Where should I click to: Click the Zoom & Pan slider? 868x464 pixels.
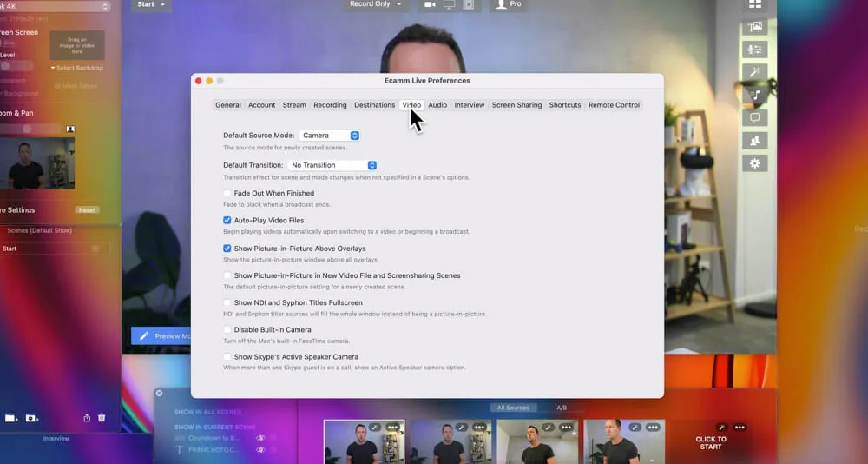click(28, 129)
